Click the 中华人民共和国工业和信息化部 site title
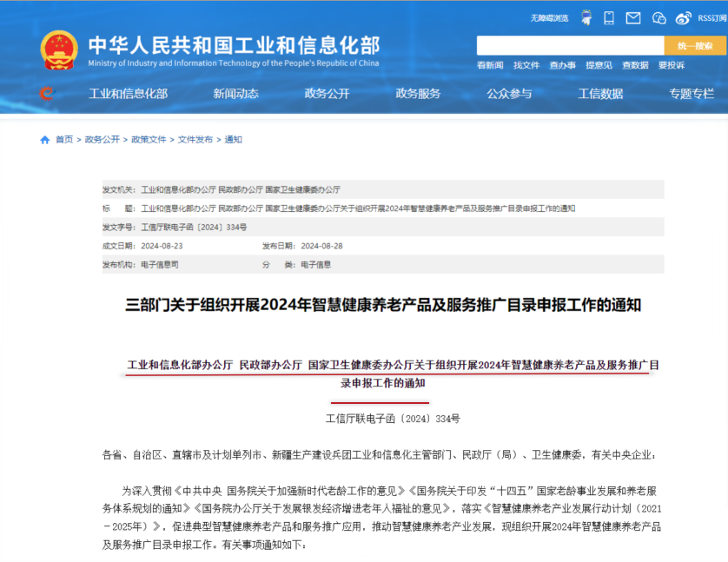 point(235,45)
